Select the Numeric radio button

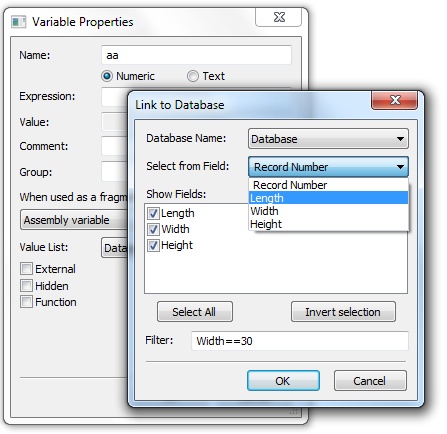pyautogui.click(x=107, y=76)
